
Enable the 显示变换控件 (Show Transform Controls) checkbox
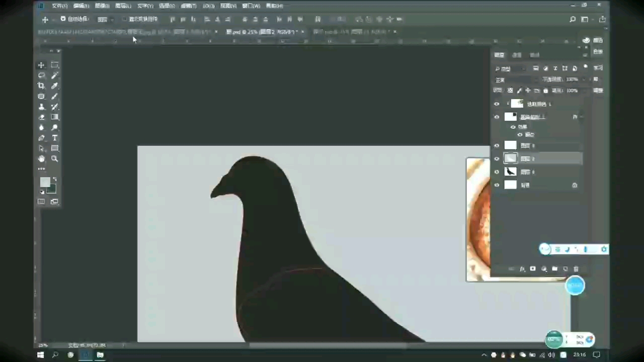tap(124, 19)
